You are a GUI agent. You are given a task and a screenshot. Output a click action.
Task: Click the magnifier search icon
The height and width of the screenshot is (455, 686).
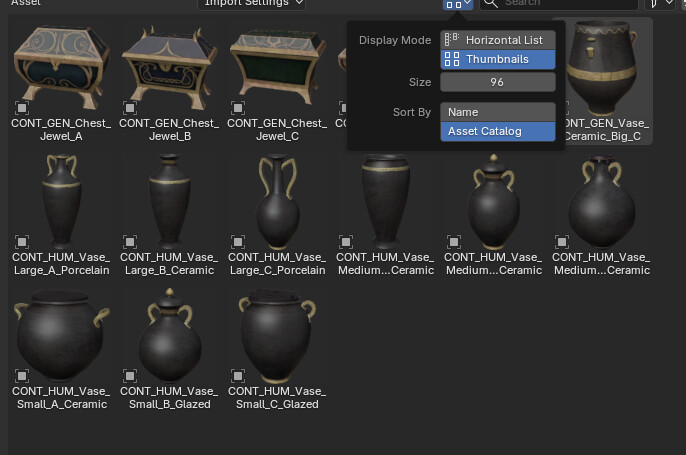(x=491, y=3)
